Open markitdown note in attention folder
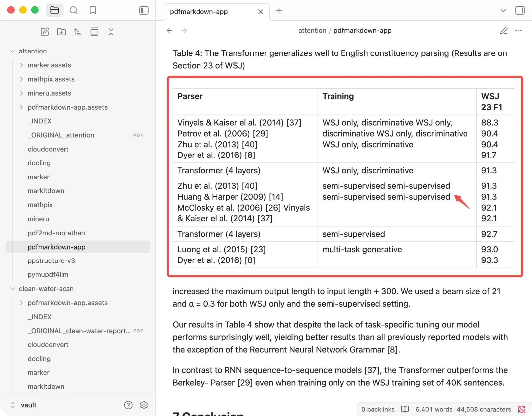 pos(78,191)
